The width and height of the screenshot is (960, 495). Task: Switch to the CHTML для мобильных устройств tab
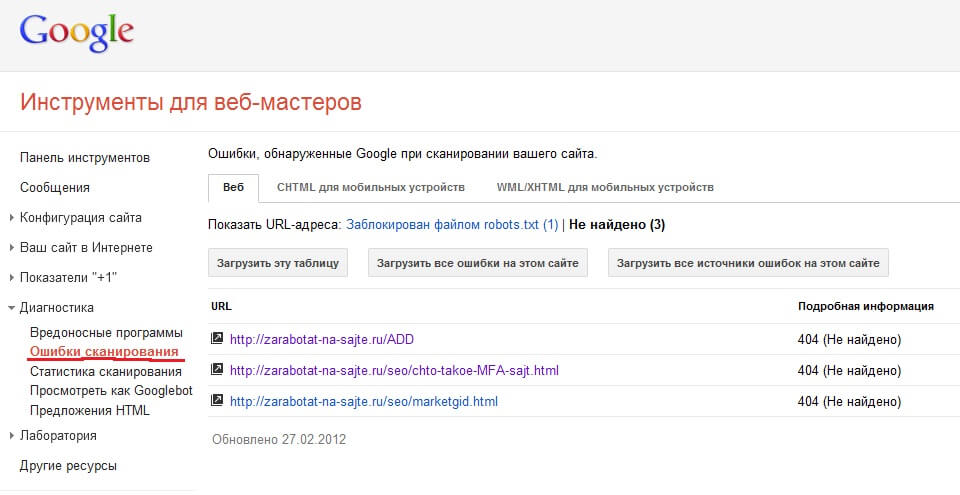[370, 187]
